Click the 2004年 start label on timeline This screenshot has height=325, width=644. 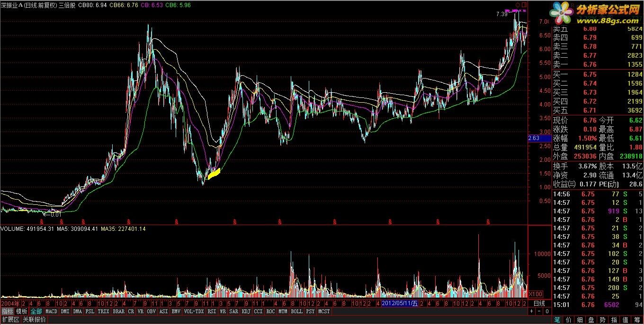point(10,303)
